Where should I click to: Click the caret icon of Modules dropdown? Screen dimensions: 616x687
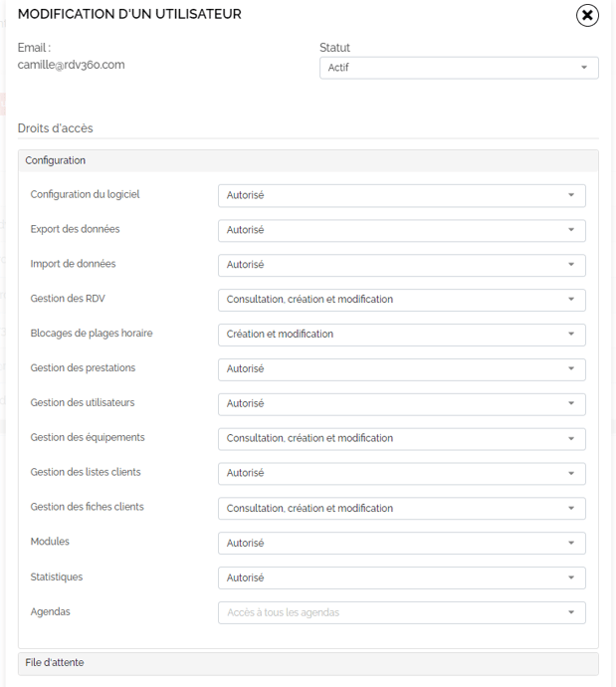[571, 543]
